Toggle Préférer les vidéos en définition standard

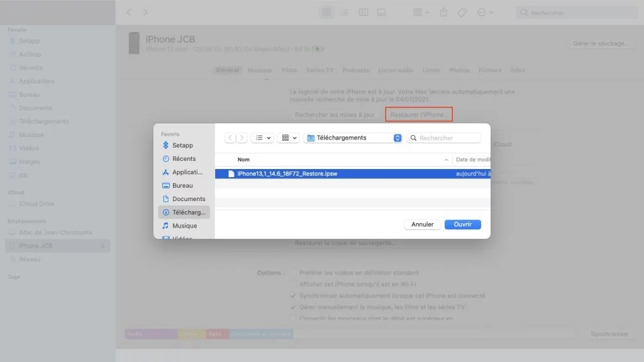[x=293, y=273]
